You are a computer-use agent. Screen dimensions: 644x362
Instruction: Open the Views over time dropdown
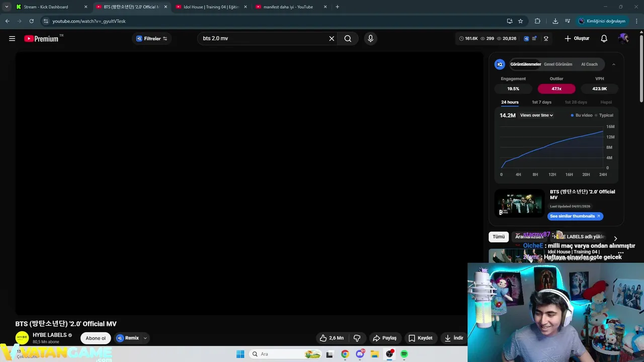(537, 115)
